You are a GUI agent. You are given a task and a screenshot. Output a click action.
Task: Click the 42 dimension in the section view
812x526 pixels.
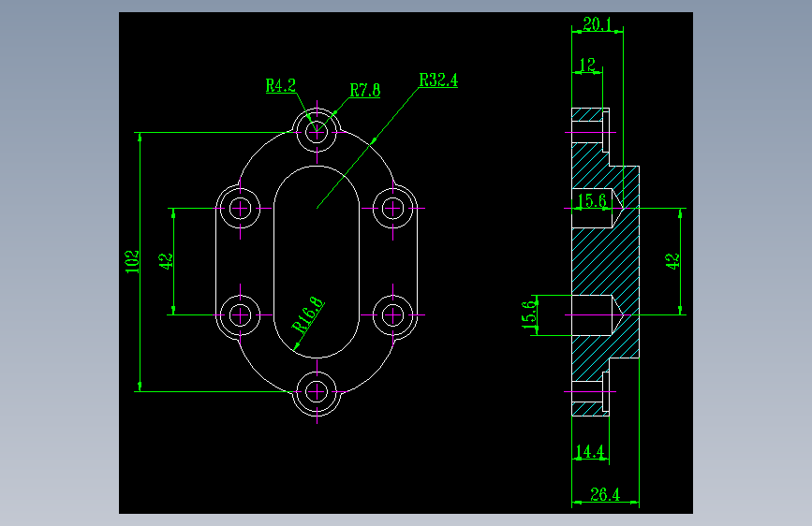coord(672,261)
